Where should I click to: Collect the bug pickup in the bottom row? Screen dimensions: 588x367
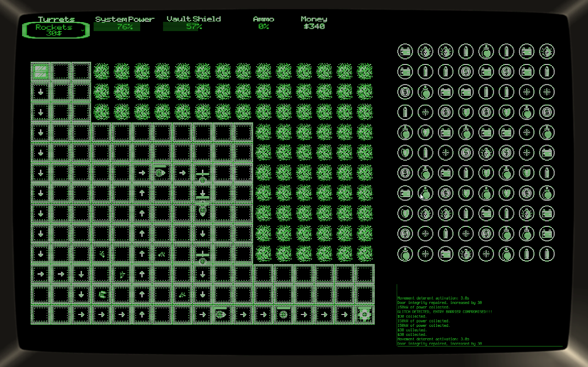pos(466,254)
